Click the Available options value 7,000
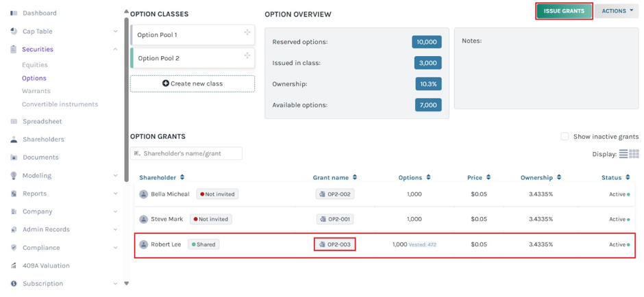The width and height of the screenshot is (644, 297). [428, 105]
